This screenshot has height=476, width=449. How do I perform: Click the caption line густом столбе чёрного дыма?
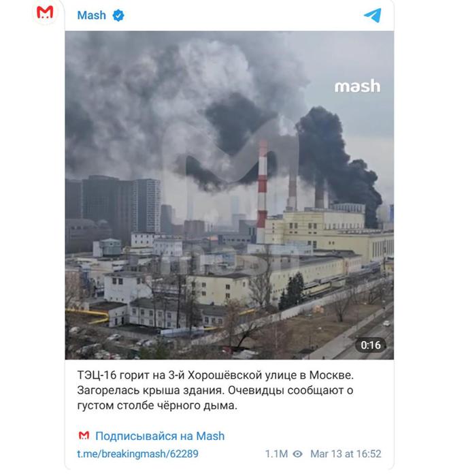click(x=157, y=405)
